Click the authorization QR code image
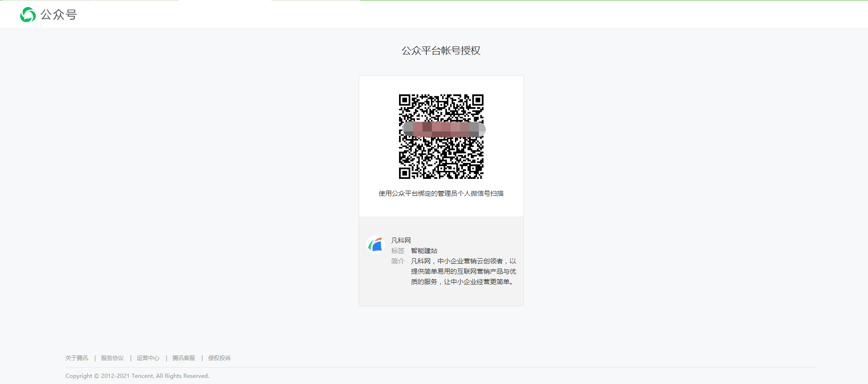 click(441, 137)
